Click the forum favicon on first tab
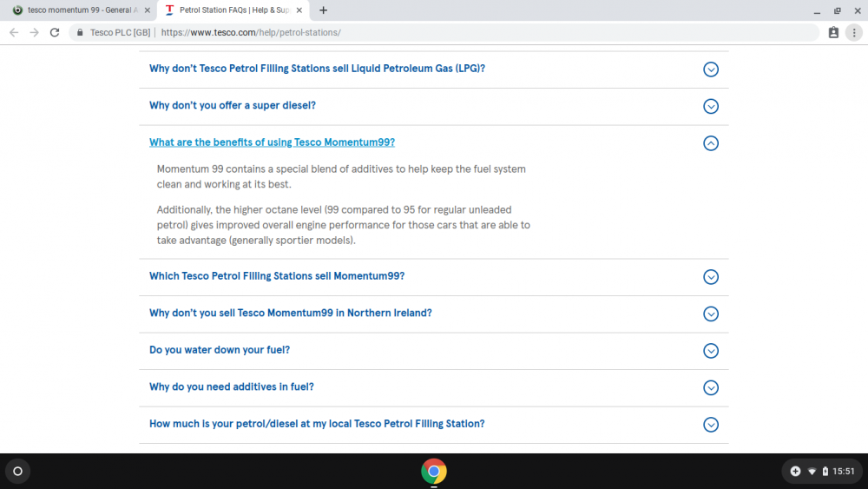868x489 pixels. coord(17,10)
